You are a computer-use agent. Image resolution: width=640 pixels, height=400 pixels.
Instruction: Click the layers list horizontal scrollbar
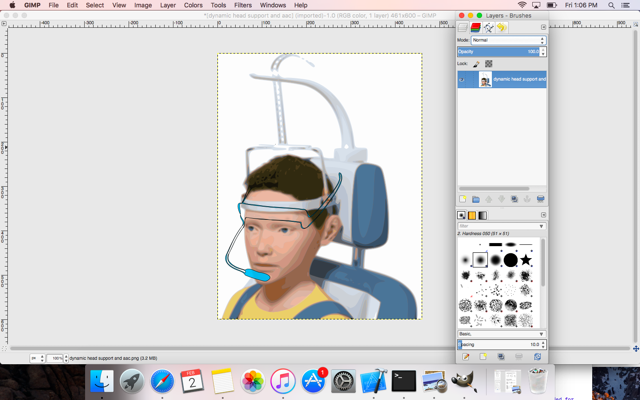tap(494, 189)
